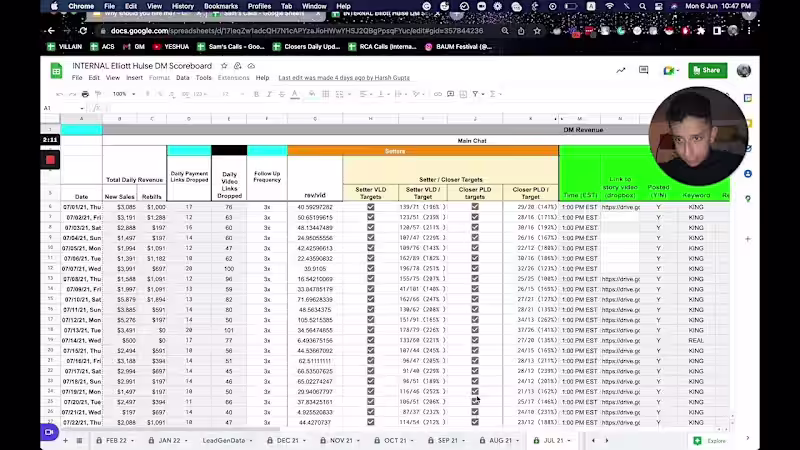Open the zoom level 100% dropdown

coord(123,94)
